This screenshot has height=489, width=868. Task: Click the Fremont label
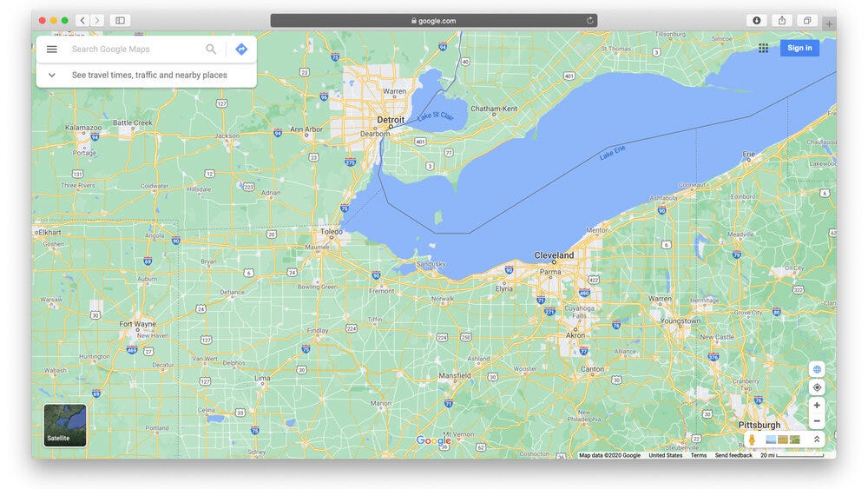[381, 291]
